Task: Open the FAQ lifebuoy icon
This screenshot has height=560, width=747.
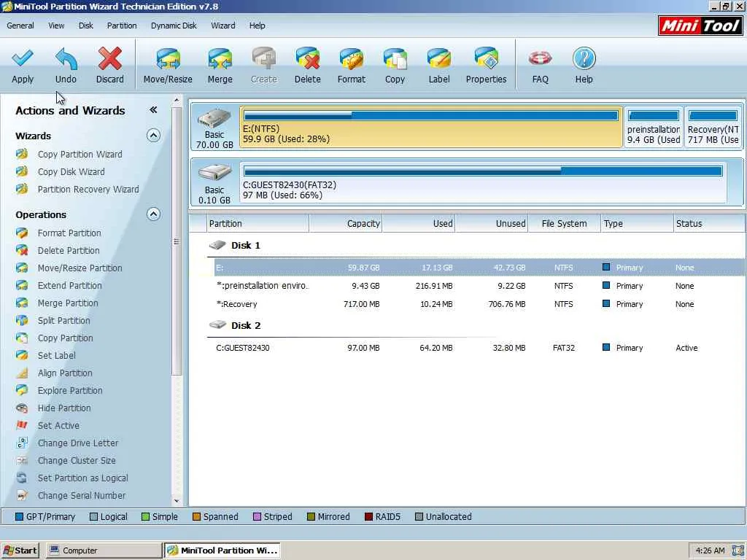Action: coord(540,59)
